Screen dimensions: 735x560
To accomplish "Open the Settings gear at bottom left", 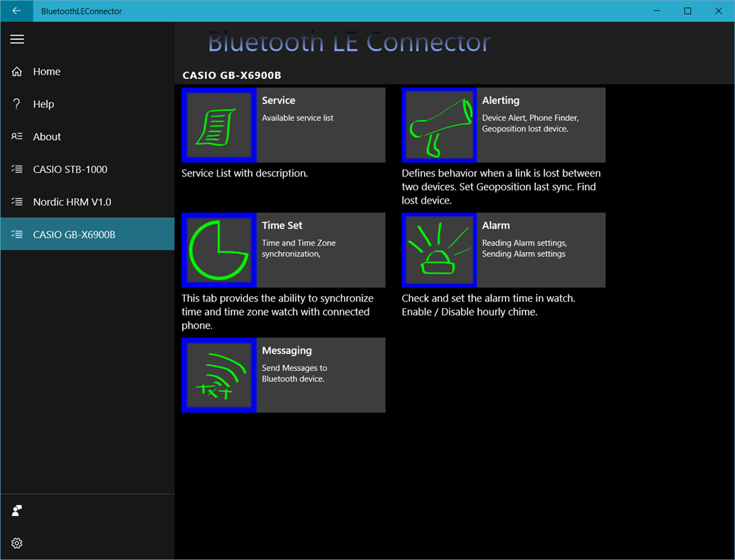I will 16,543.
